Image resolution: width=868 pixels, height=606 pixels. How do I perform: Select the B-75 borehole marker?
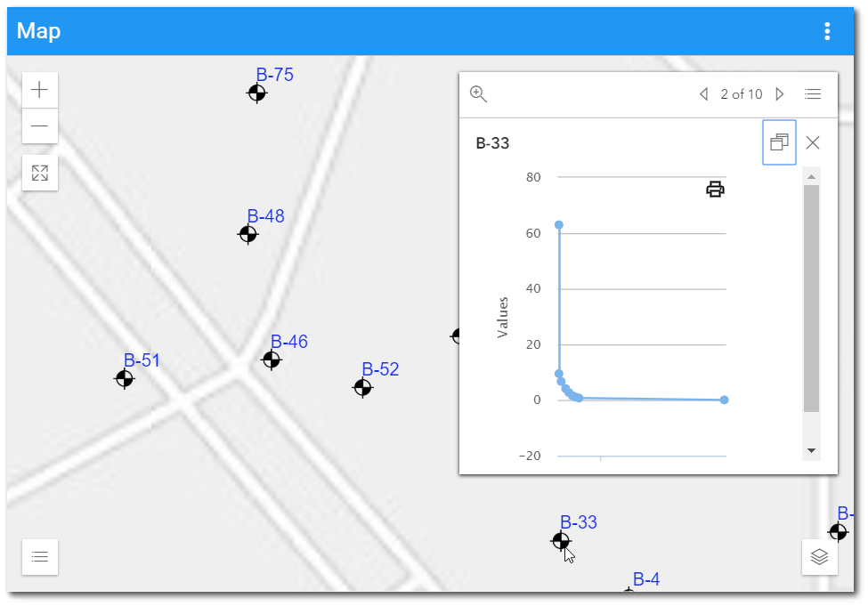(256, 93)
